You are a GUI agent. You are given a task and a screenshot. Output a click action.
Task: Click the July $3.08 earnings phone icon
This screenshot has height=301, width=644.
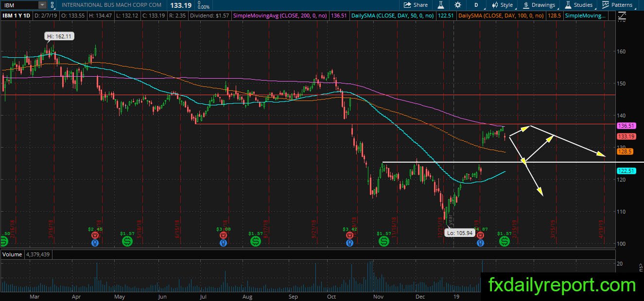(223, 234)
